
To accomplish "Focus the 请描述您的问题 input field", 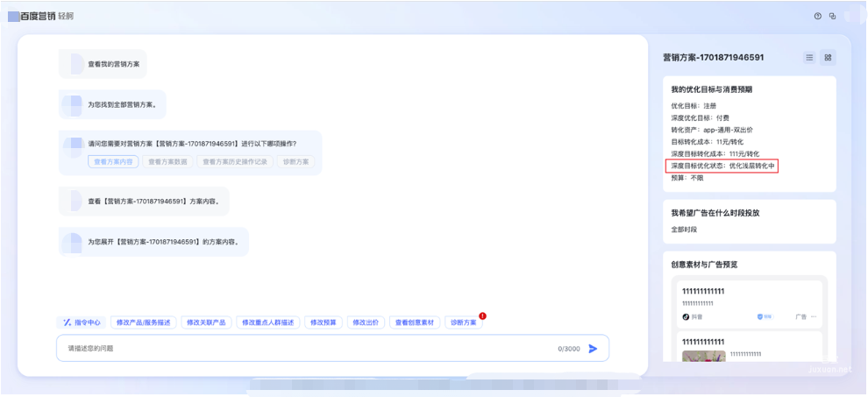I will pyautogui.click(x=307, y=349).
